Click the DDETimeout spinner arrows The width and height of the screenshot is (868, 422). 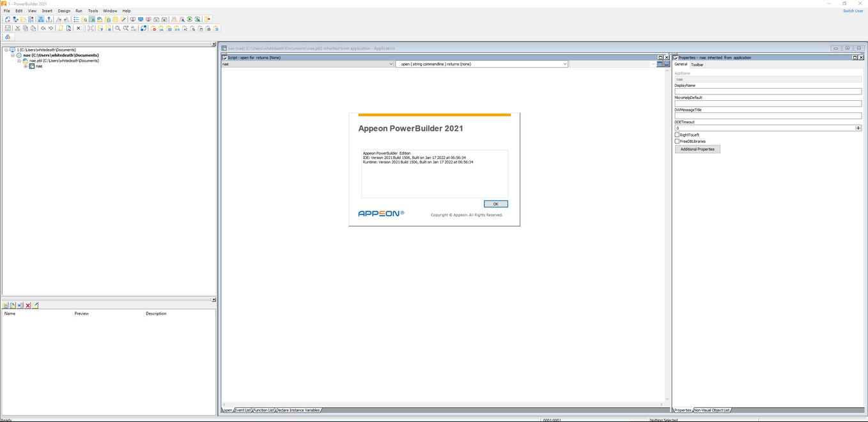pyautogui.click(x=858, y=128)
